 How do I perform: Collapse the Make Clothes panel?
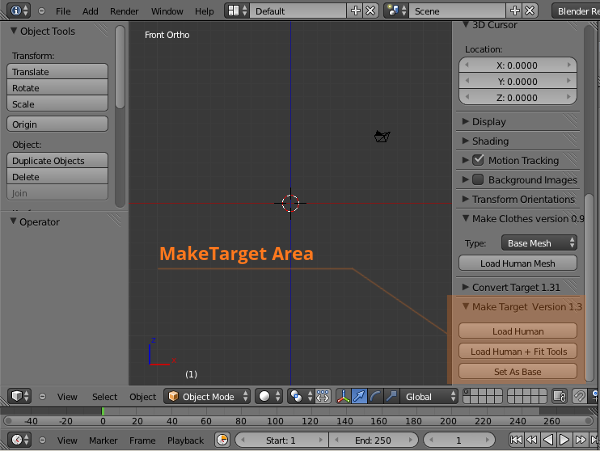point(465,218)
